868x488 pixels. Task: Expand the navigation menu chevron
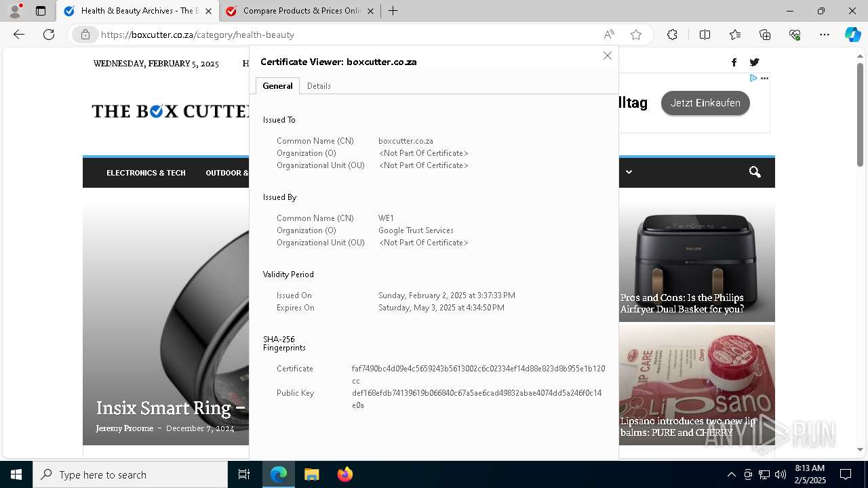[x=629, y=172]
